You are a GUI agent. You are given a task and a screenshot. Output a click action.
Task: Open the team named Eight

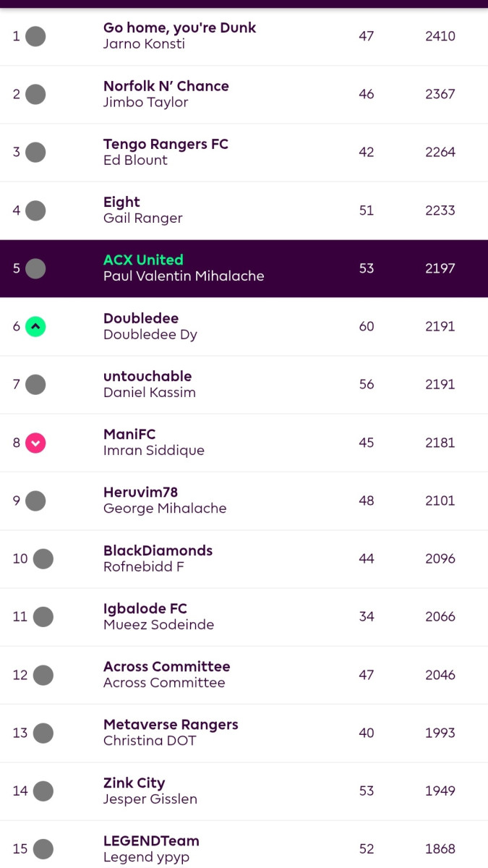click(121, 202)
